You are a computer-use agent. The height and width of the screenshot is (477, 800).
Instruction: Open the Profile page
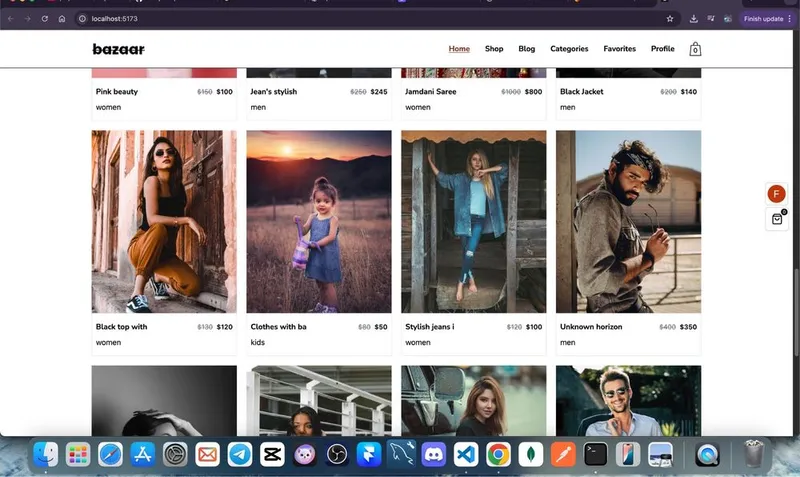(662, 49)
